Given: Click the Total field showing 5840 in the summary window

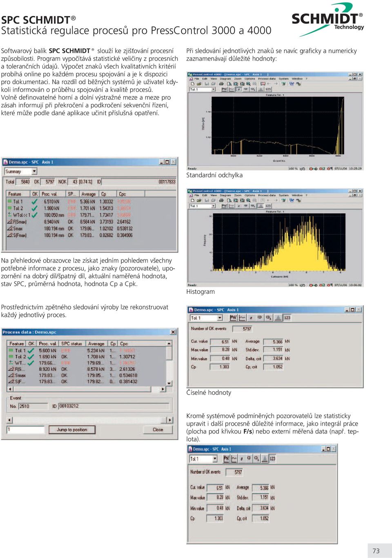Looking at the screenshot, I should [24, 182].
